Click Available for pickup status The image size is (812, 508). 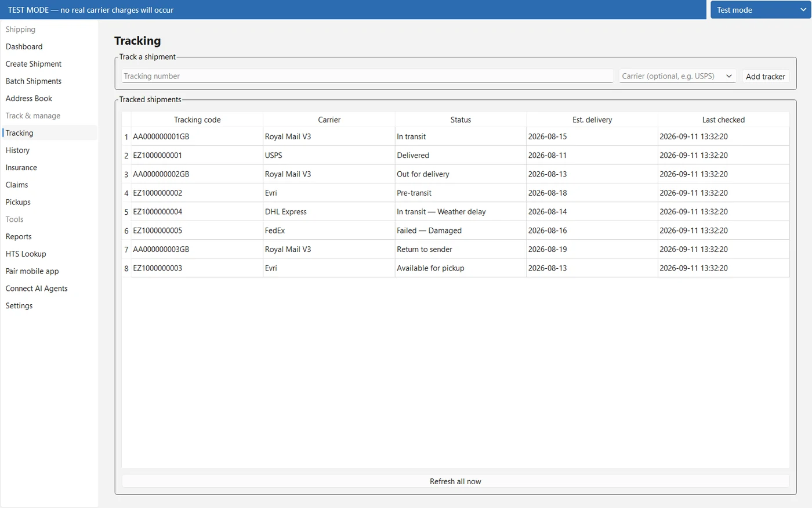click(461, 268)
